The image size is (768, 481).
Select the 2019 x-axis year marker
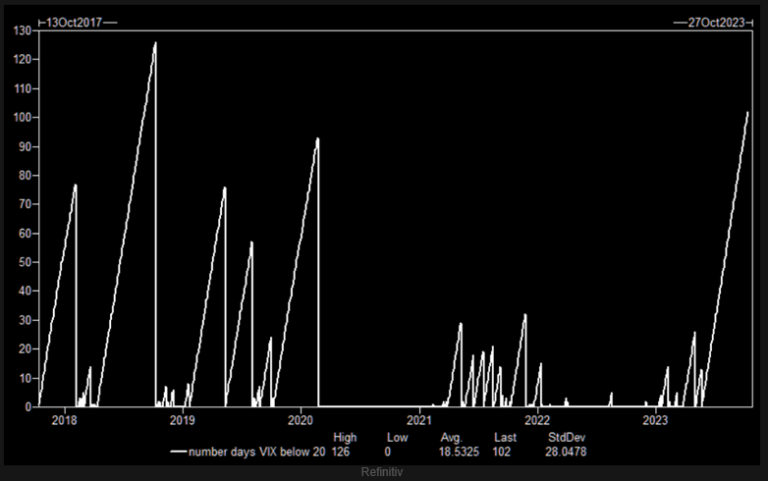pos(183,421)
